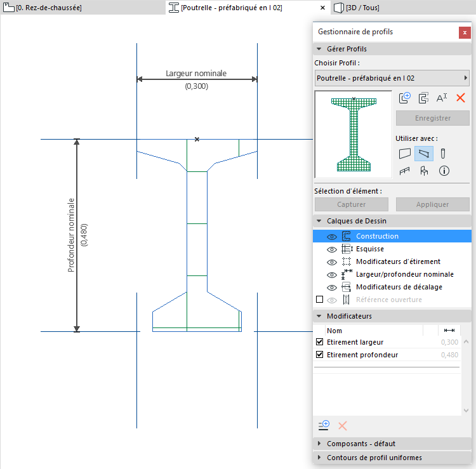Click the new profile icon
The width and height of the screenshot is (476, 469).
(405, 98)
